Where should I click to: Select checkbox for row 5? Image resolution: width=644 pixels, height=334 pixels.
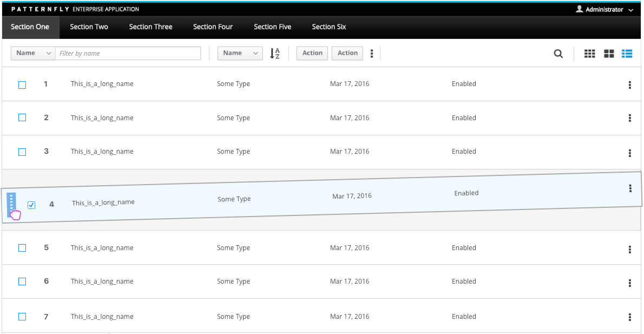point(22,248)
